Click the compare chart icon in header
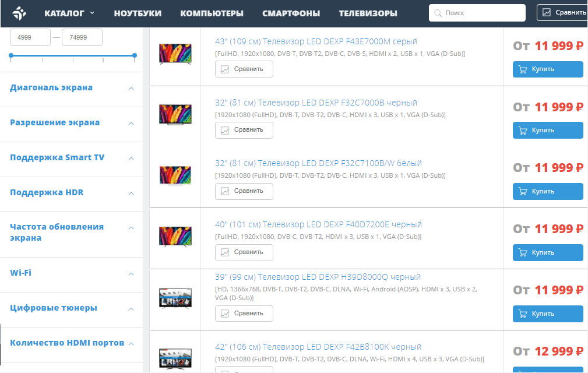588x373 pixels. tap(546, 12)
